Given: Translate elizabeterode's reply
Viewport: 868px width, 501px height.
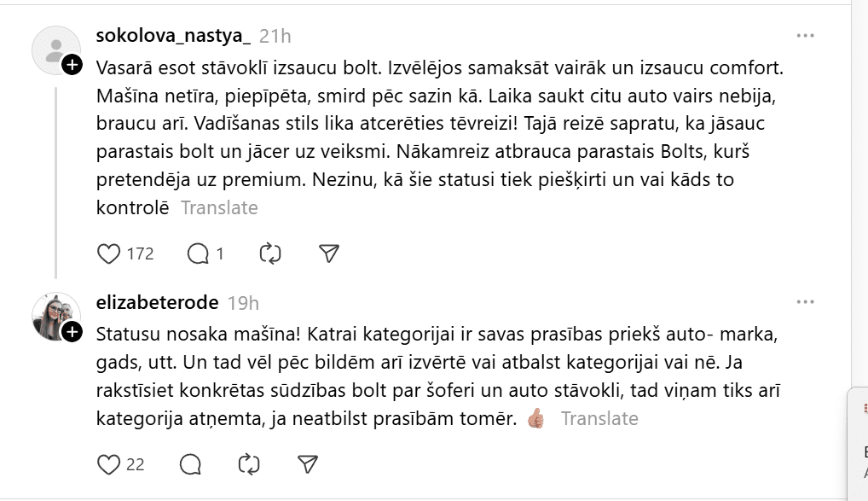Looking at the screenshot, I should (x=599, y=418).
